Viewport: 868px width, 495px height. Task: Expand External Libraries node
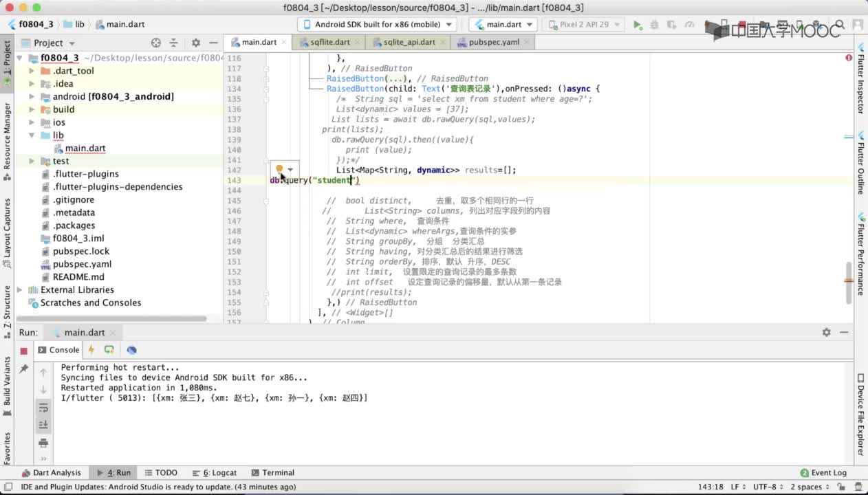click(x=19, y=290)
